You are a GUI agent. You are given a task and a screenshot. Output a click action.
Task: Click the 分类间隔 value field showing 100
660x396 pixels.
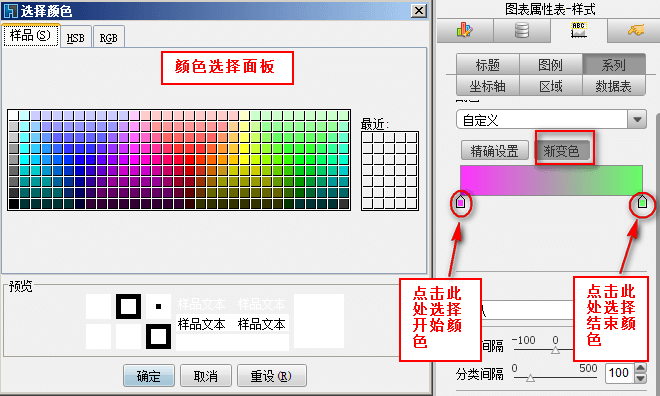tap(619, 373)
